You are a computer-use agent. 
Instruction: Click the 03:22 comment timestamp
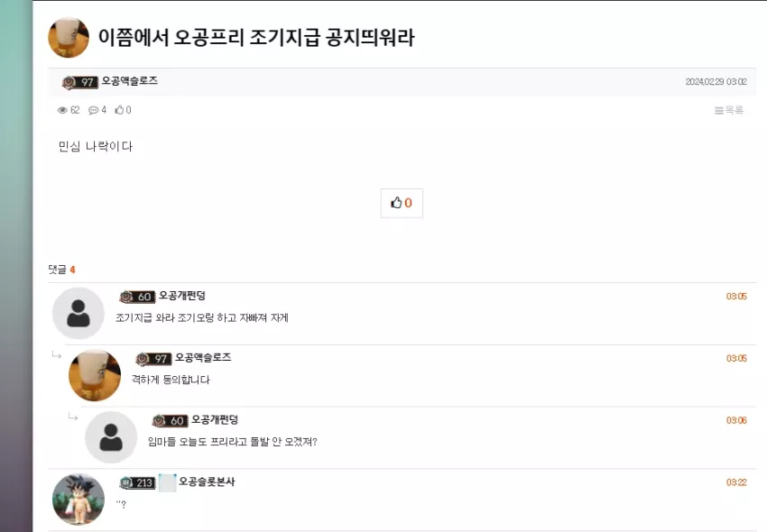pyautogui.click(x=736, y=482)
